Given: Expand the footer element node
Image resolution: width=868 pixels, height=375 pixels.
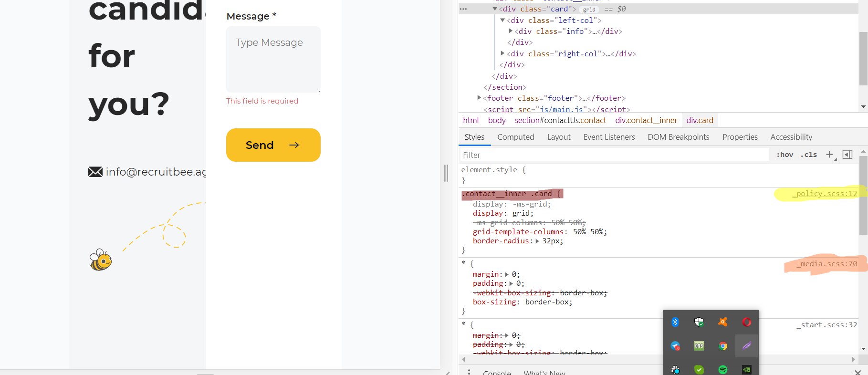Looking at the screenshot, I should [x=479, y=98].
